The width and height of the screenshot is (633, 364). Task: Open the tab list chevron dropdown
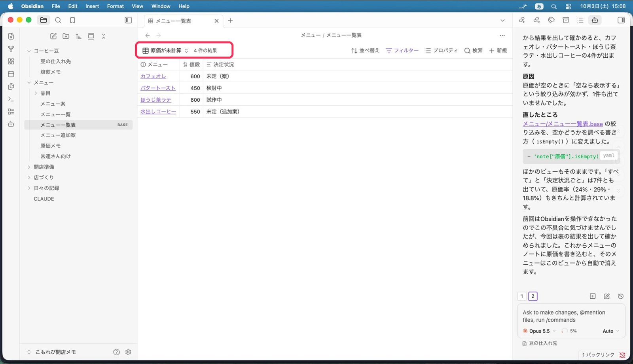[x=502, y=21]
